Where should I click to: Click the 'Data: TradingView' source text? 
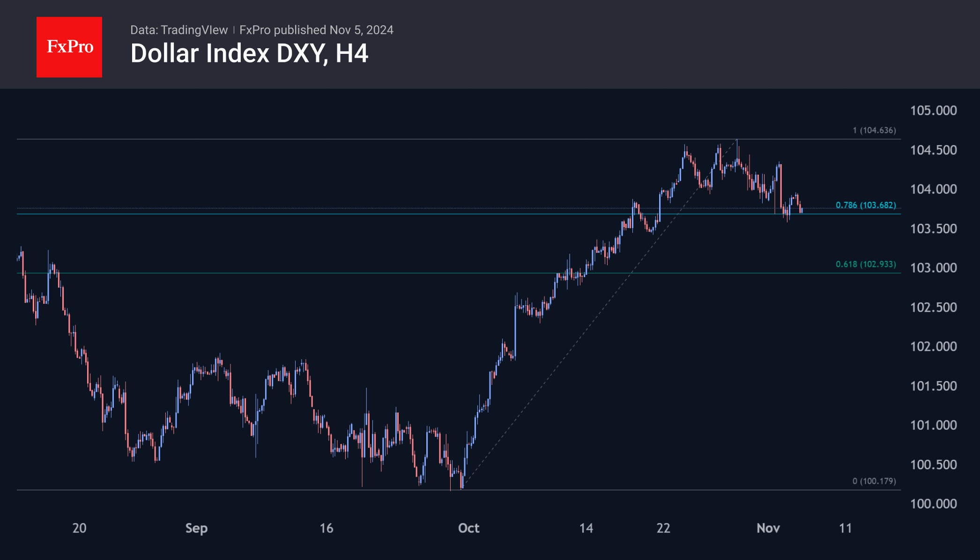coord(179,30)
